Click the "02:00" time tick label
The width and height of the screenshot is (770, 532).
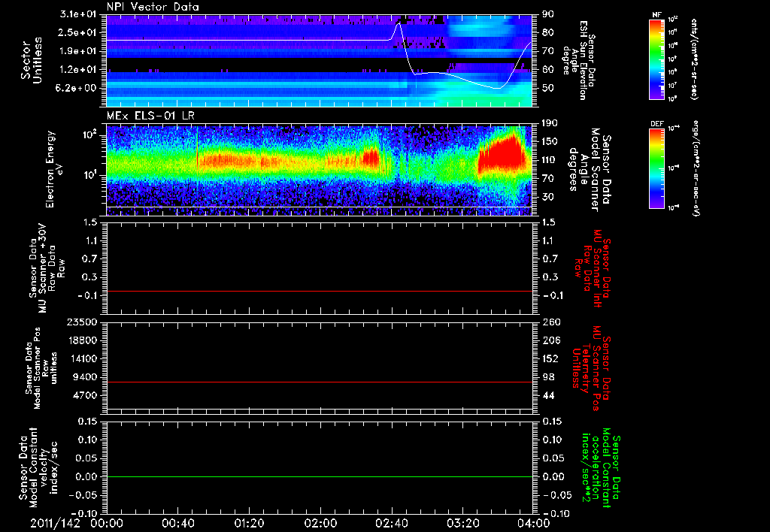pyautogui.click(x=320, y=523)
